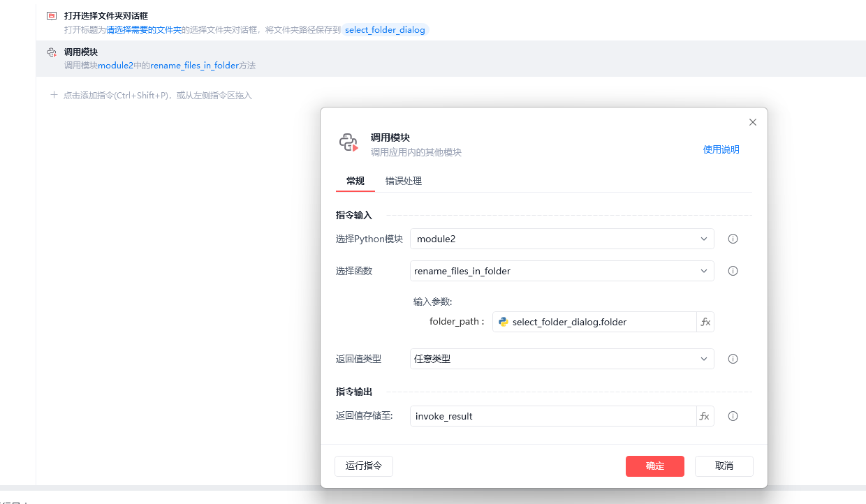Viewport: 866px width, 504px height.
Task: Click the fx icon beside folder_path
Action: click(x=705, y=322)
